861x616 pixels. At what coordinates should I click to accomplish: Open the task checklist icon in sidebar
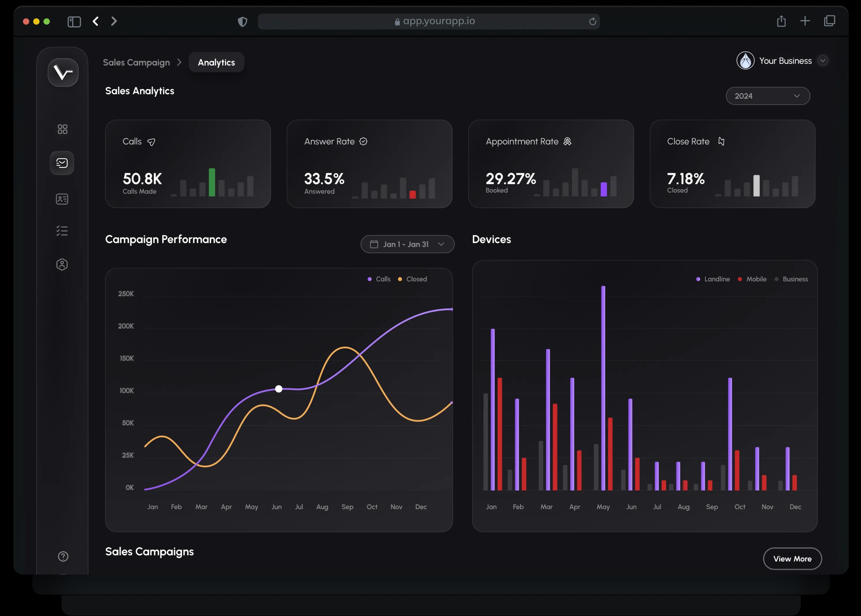coord(62,231)
